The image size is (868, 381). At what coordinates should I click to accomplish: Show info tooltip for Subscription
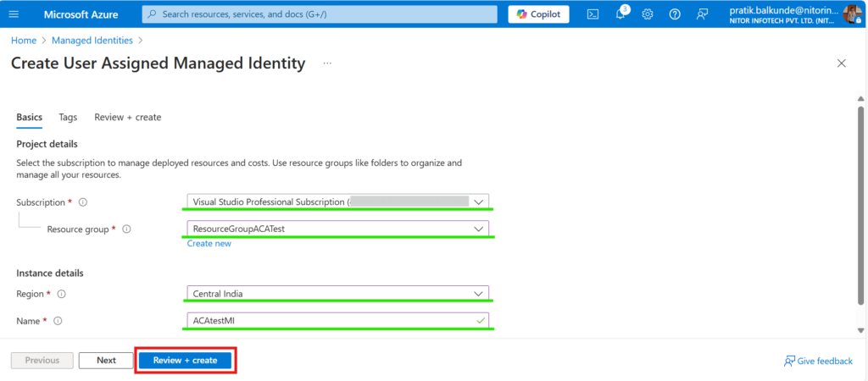pyautogui.click(x=83, y=202)
